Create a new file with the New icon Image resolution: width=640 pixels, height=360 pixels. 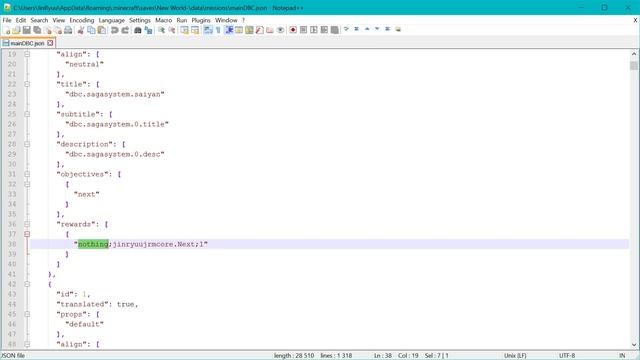pyautogui.click(x=7, y=30)
